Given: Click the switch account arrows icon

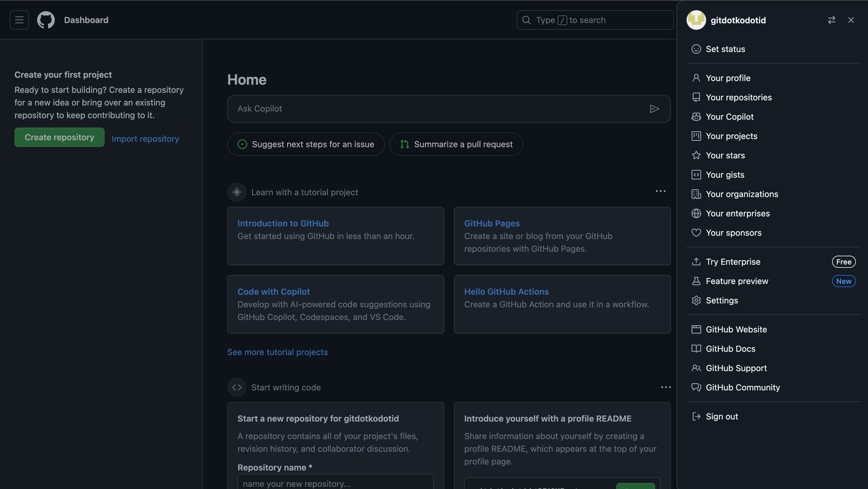Looking at the screenshot, I should (831, 20).
